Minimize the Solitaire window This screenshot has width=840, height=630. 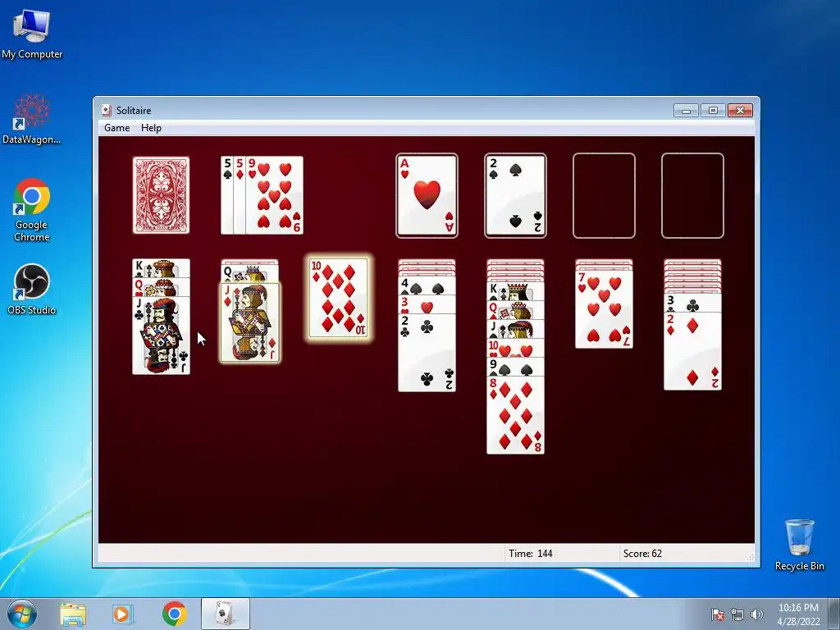(686, 111)
